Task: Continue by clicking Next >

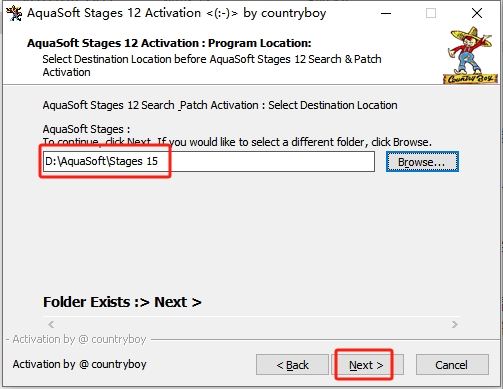Action: (x=366, y=365)
